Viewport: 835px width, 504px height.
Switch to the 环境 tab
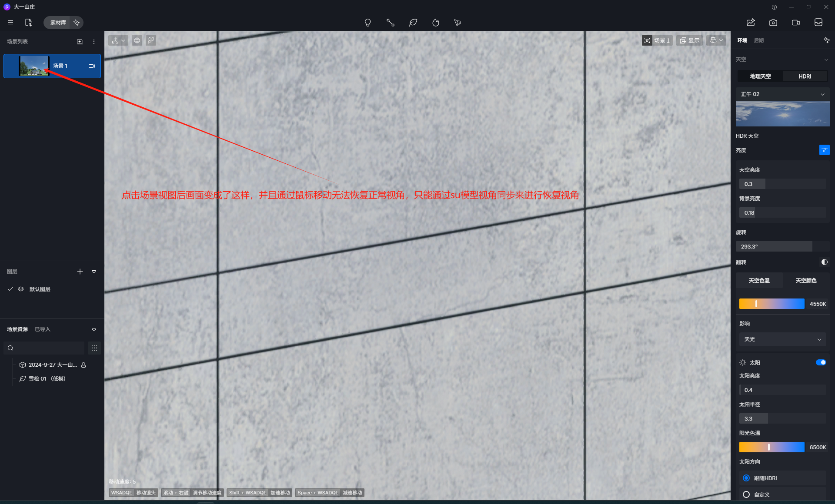point(742,40)
